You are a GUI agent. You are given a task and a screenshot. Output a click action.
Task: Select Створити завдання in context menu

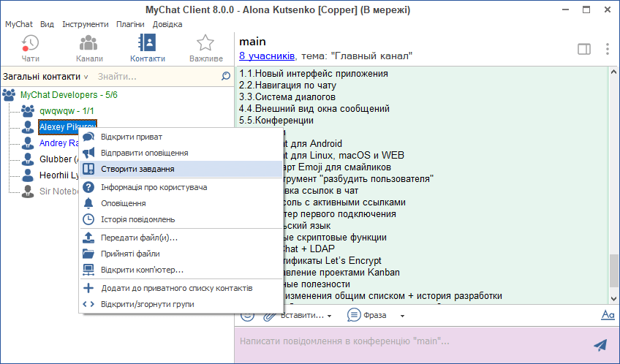(x=137, y=169)
